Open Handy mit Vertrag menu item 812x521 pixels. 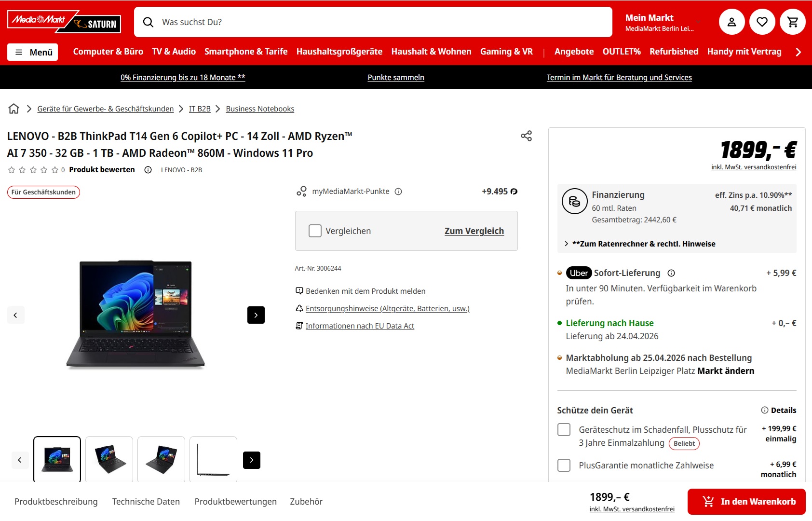744,52
